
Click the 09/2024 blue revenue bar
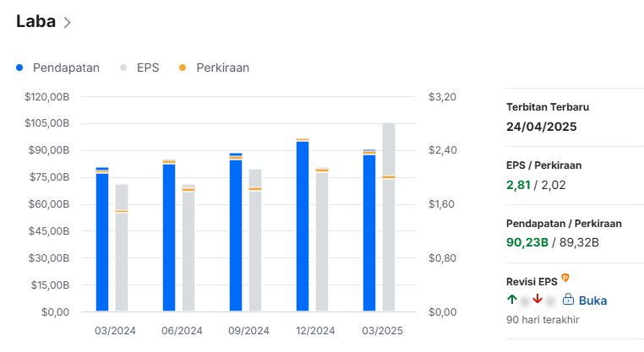coord(236,232)
